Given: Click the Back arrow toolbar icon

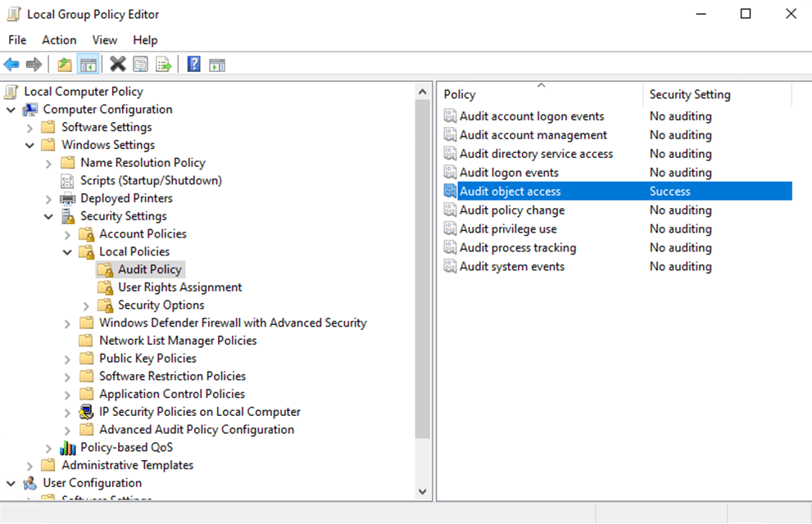Looking at the screenshot, I should point(11,64).
